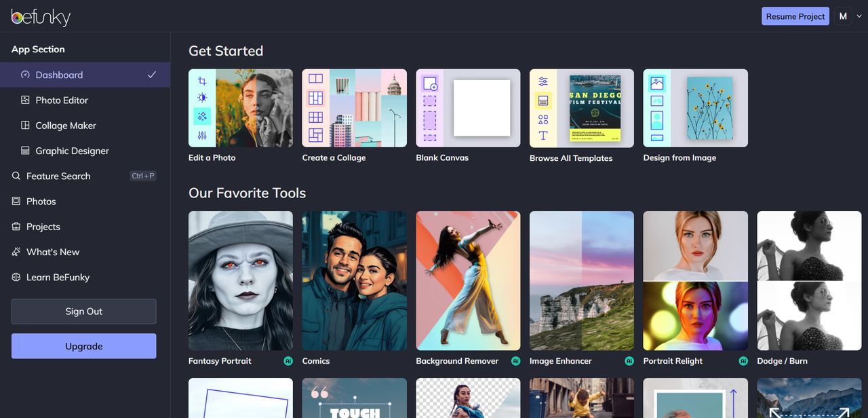Open the Background Remover tool thumbnail

[469, 281]
